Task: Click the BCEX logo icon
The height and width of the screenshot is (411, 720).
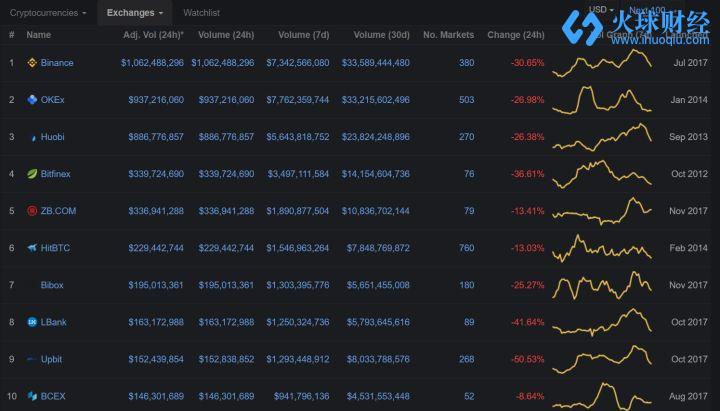Action: point(32,396)
